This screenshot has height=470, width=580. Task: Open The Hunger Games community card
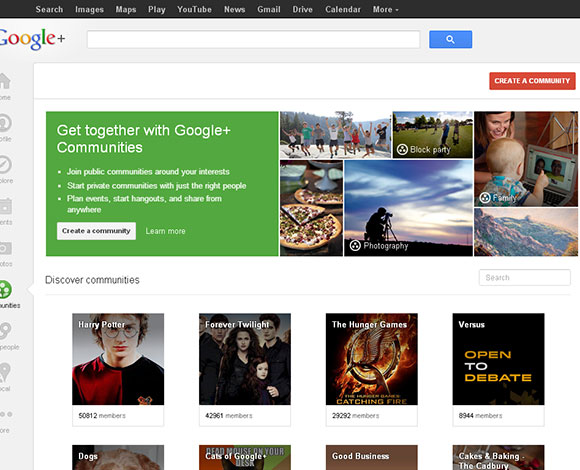[372, 369]
